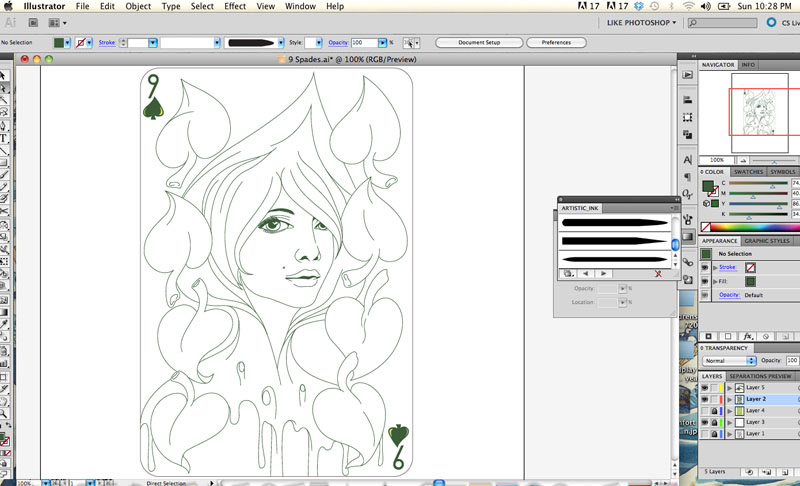The image size is (800, 486).
Task: Switch to the Graphic Styles tab
Action: [x=767, y=241]
